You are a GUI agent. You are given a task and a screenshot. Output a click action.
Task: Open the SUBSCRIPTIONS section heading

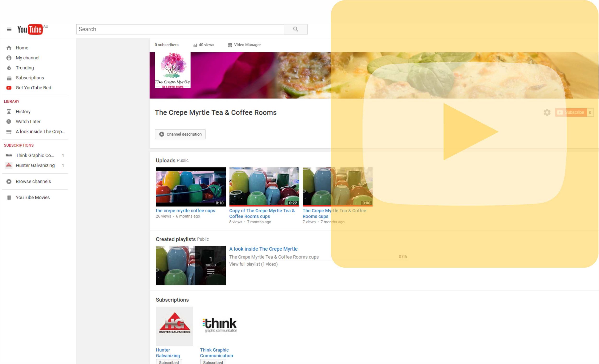(19, 145)
